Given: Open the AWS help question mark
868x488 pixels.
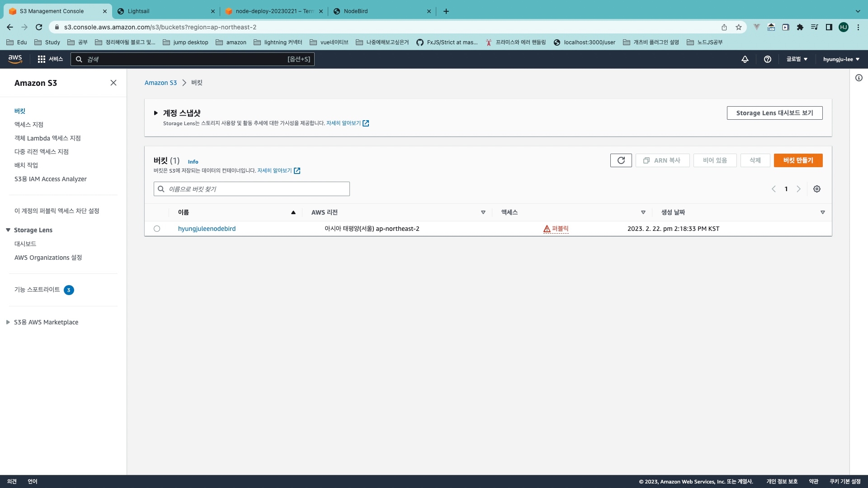Looking at the screenshot, I should 768,59.
